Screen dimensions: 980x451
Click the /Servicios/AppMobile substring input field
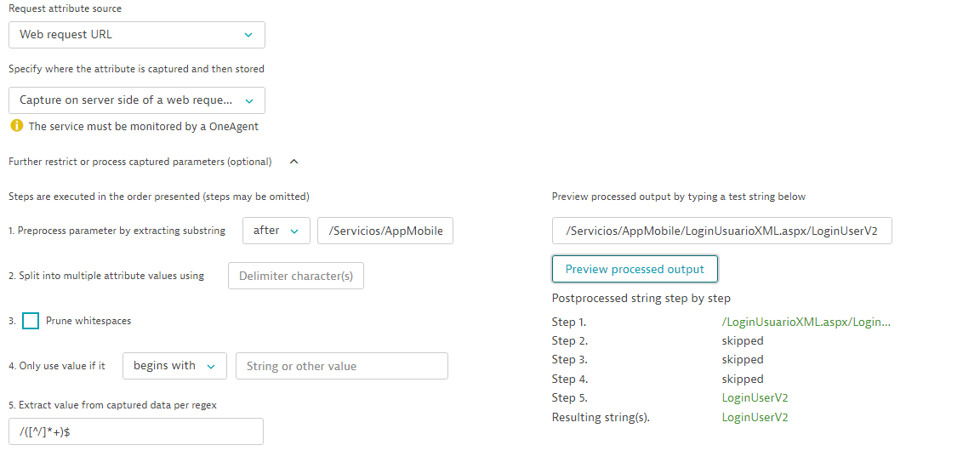[x=385, y=231]
